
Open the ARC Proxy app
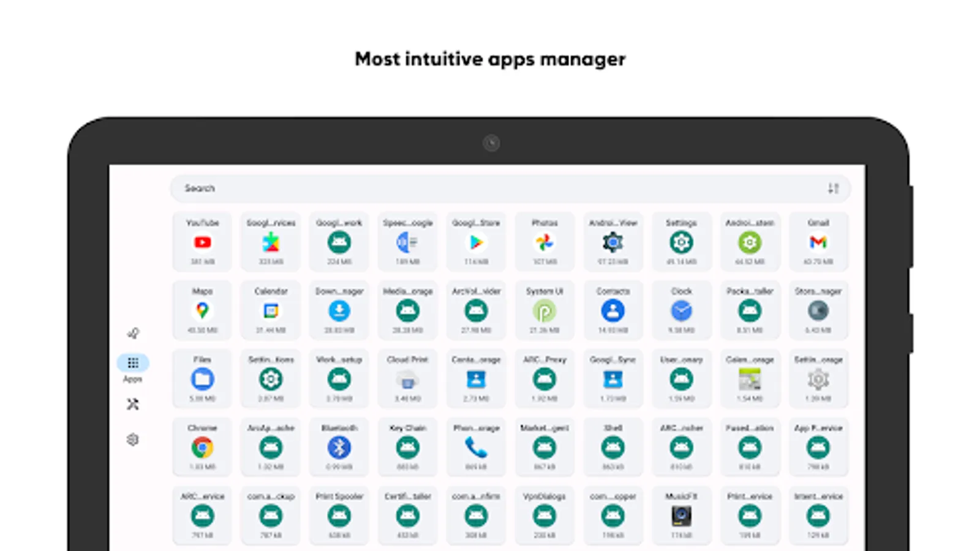545,379
